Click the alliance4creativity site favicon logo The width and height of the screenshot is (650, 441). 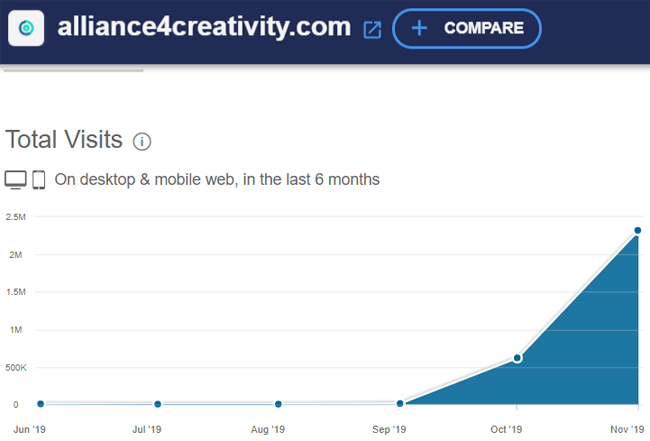26,28
